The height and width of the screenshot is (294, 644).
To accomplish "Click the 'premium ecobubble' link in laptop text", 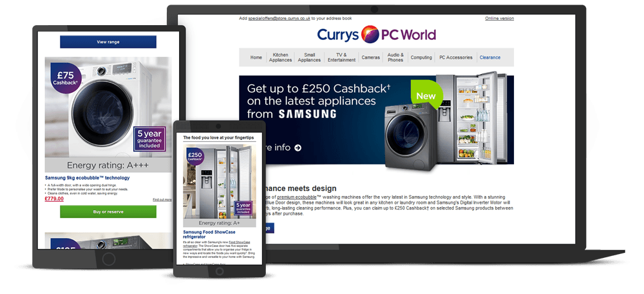I will click(297, 197).
